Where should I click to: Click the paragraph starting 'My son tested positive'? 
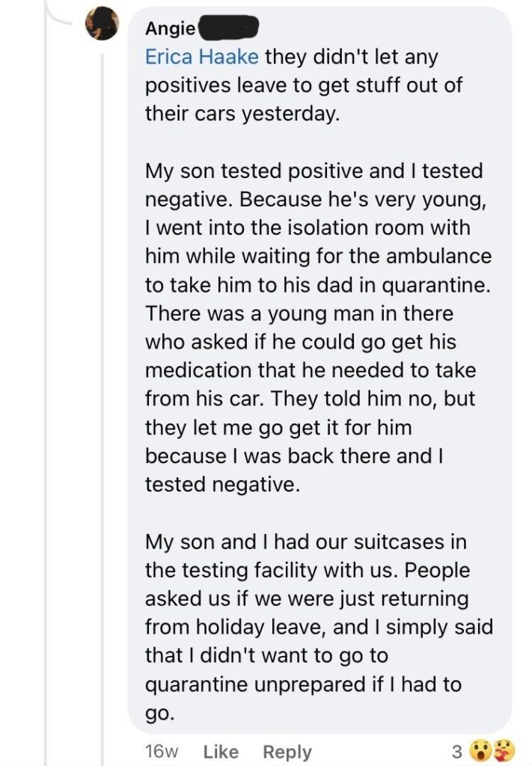pyautogui.click(x=318, y=328)
